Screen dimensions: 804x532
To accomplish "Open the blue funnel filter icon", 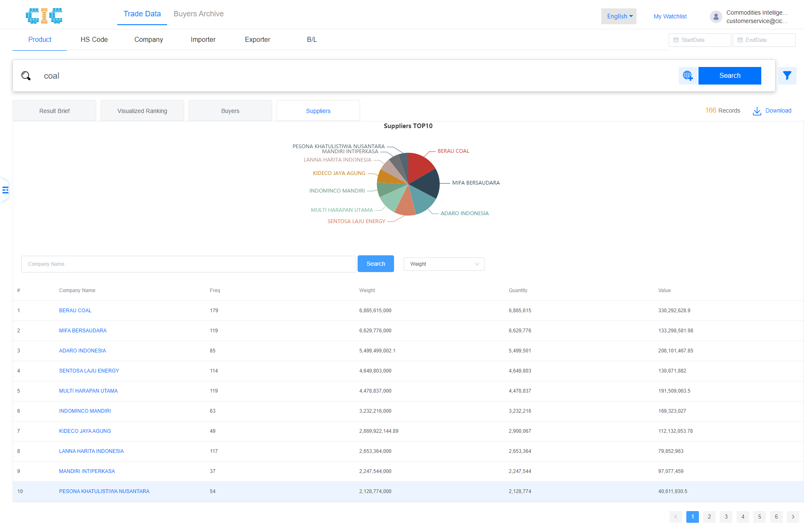I will point(787,76).
